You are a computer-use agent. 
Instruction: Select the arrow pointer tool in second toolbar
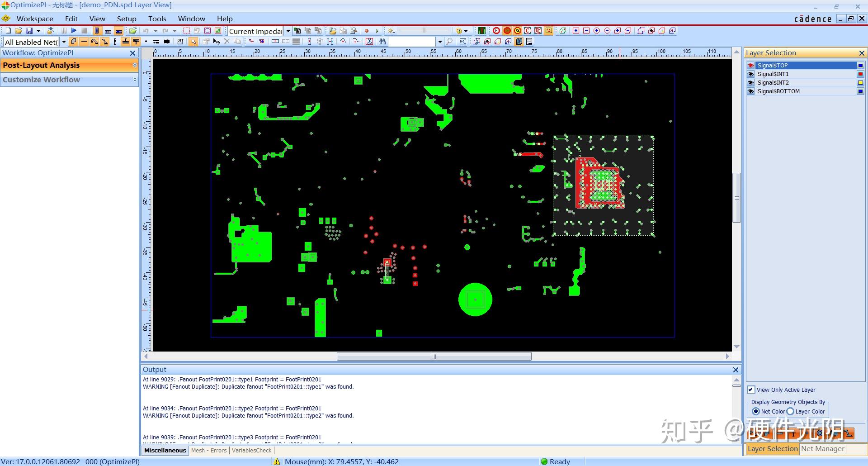[x=193, y=42]
